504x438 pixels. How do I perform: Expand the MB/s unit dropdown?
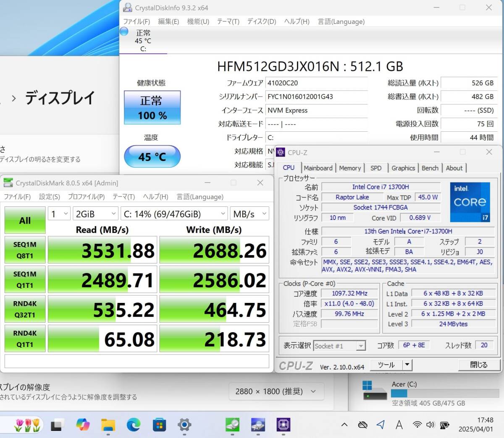(249, 214)
